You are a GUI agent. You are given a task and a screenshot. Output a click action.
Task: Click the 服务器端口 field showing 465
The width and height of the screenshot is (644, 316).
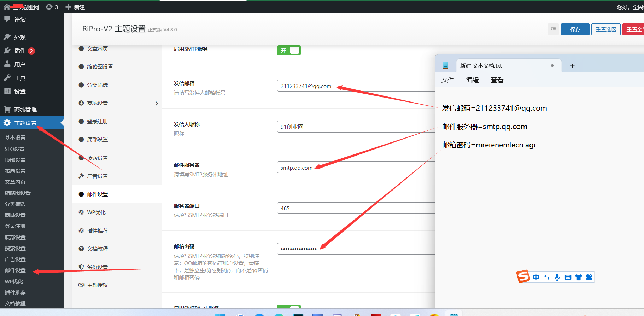pos(356,208)
